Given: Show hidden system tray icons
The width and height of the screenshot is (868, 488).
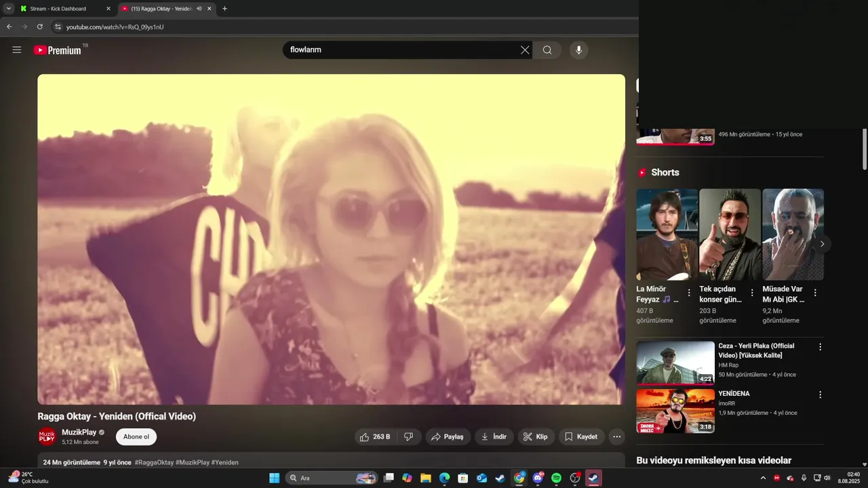Looking at the screenshot, I should click(x=763, y=478).
